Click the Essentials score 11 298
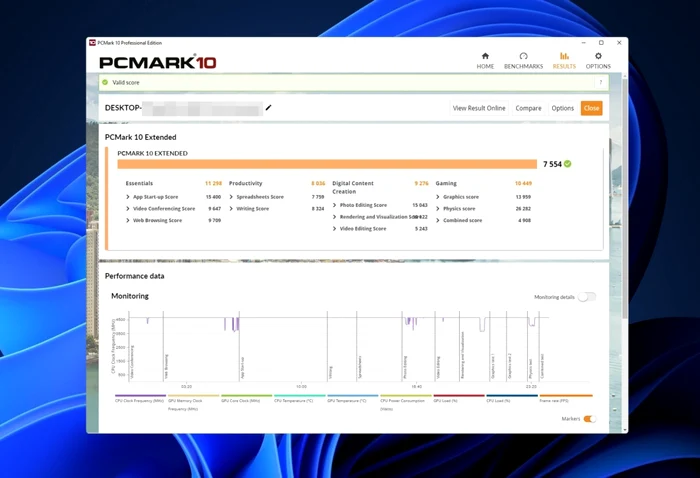Screen dimensions: 700x478 tap(213, 183)
